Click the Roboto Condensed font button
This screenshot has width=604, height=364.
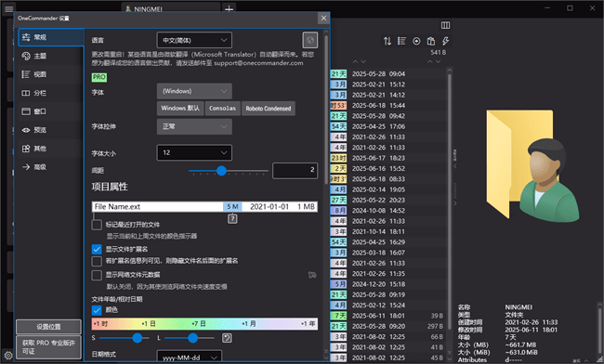[x=269, y=109]
